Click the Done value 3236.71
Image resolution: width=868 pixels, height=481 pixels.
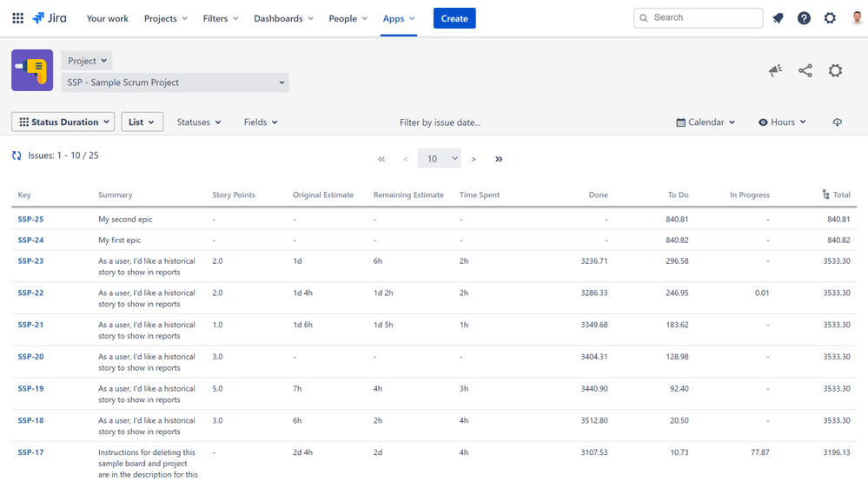coord(594,261)
